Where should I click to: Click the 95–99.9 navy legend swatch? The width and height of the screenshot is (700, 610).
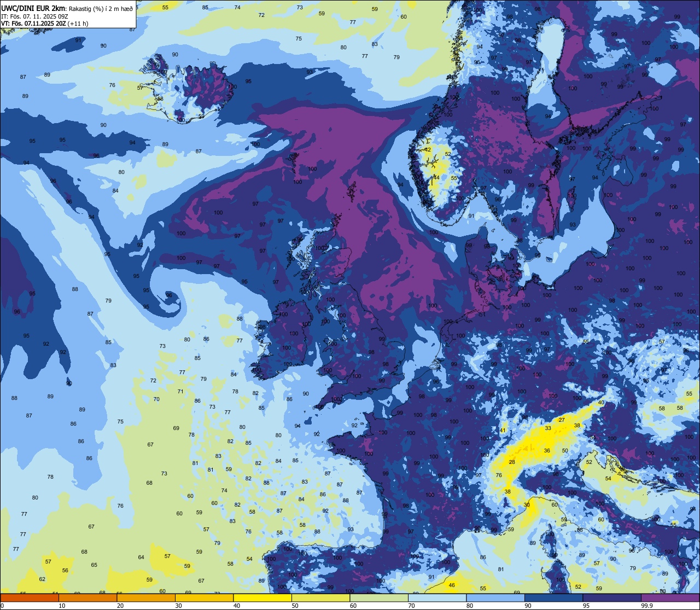click(612, 597)
